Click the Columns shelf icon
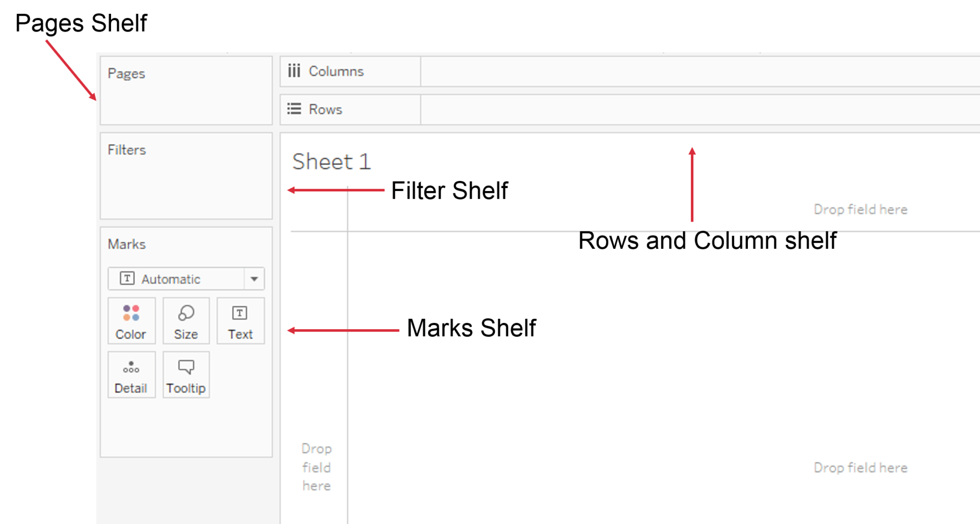Viewport: 980px width, 524px height. click(x=294, y=71)
